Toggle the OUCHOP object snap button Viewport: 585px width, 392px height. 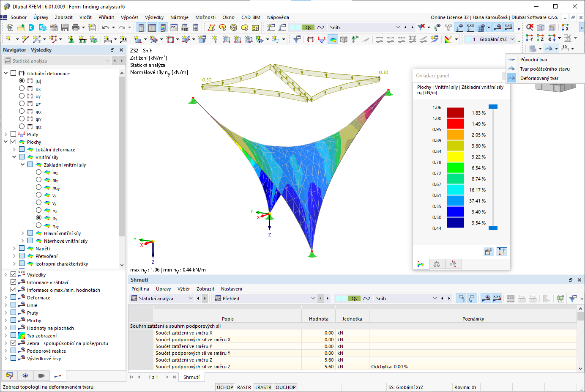(x=286, y=387)
